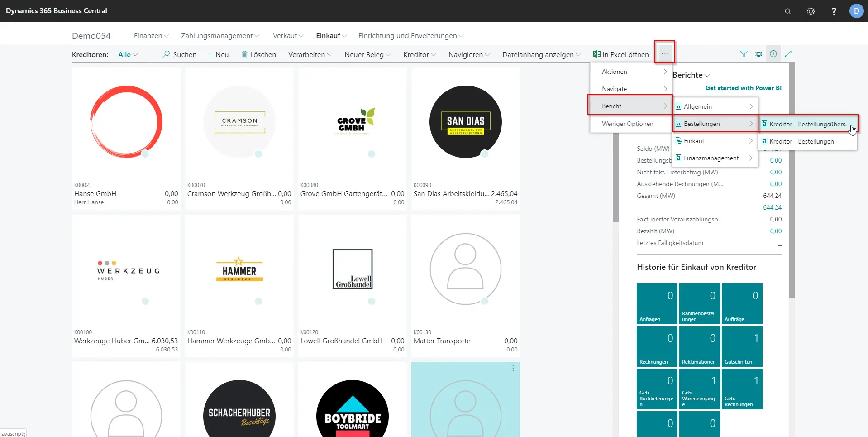Click the more options ellipsis button
868x437 pixels.
pyautogui.click(x=664, y=54)
